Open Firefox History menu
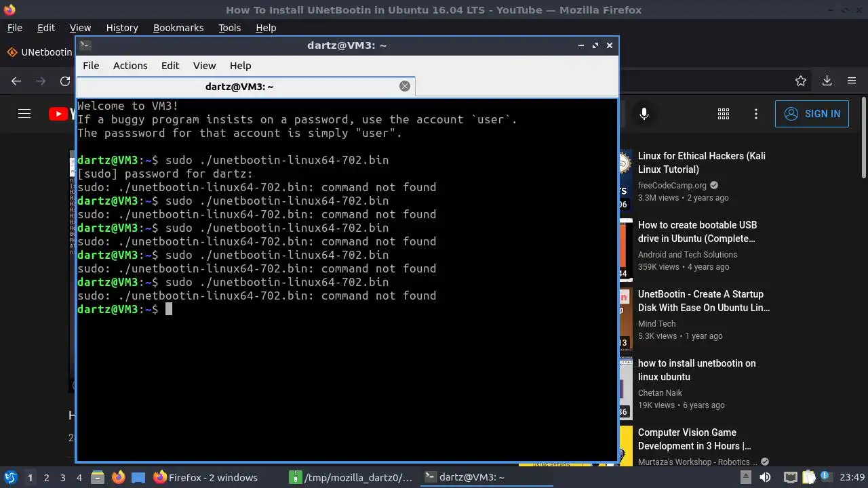 coord(122,28)
